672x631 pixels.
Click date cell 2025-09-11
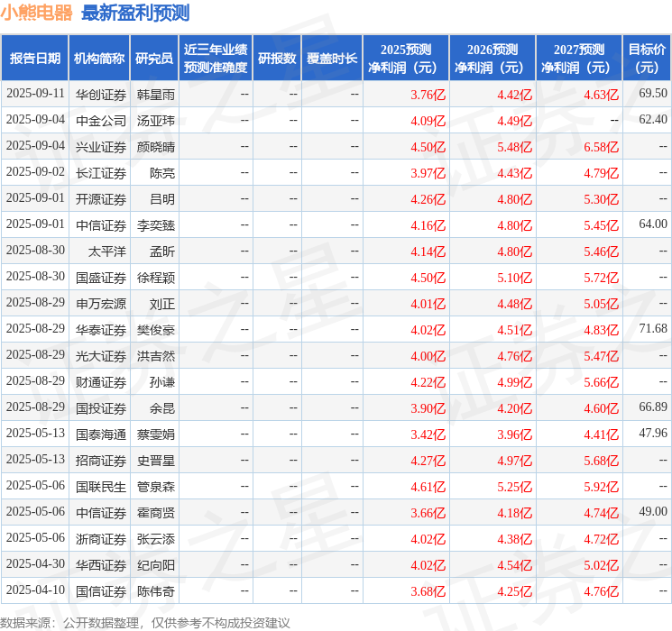(x=35, y=94)
